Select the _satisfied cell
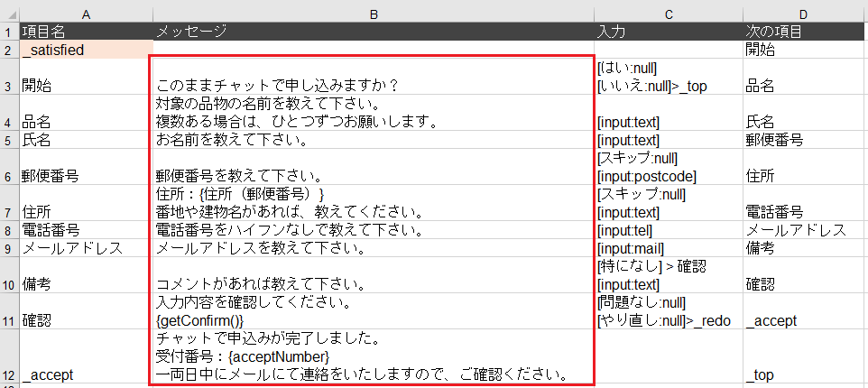The height and width of the screenshot is (388, 868). [86, 50]
